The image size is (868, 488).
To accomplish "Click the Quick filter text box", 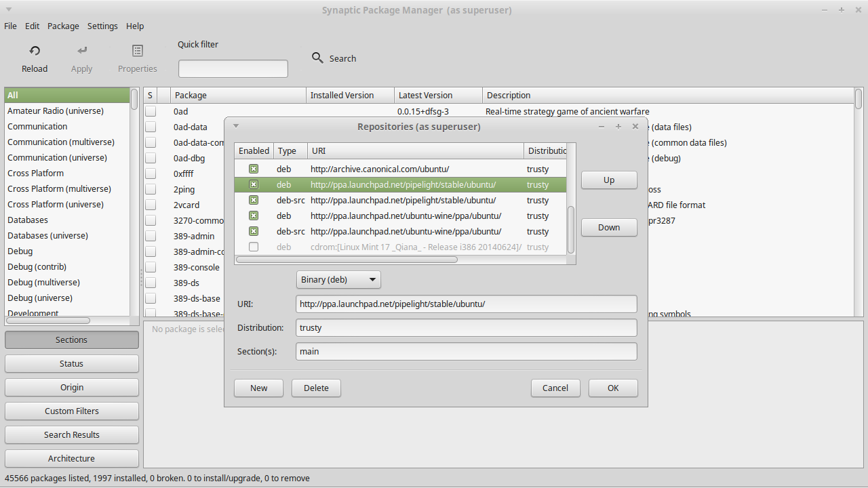I will [x=233, y=69].
